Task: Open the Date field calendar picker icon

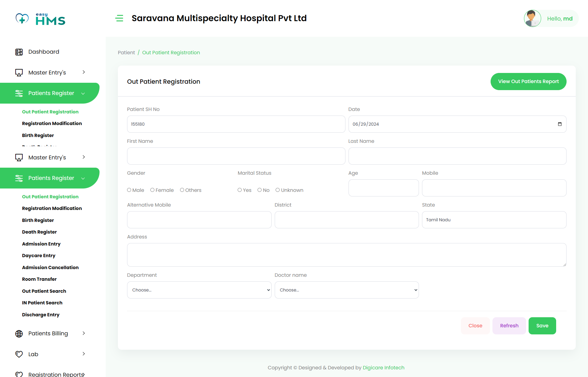Action: 560,124
